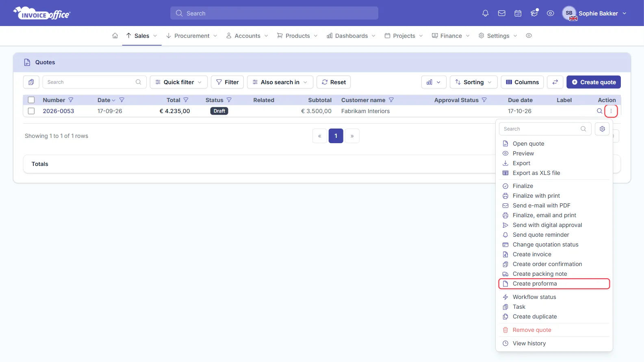Open the mail envelope icon in header

(502, 13)
